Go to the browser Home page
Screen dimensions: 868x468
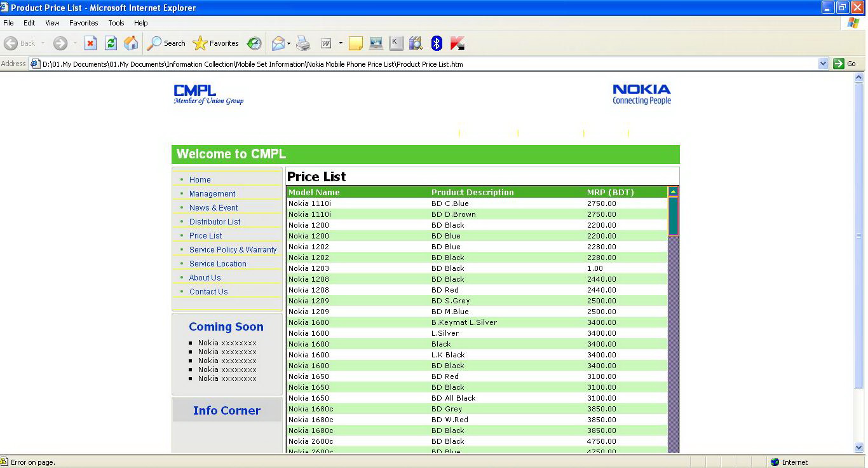click(x=131, y=43)
